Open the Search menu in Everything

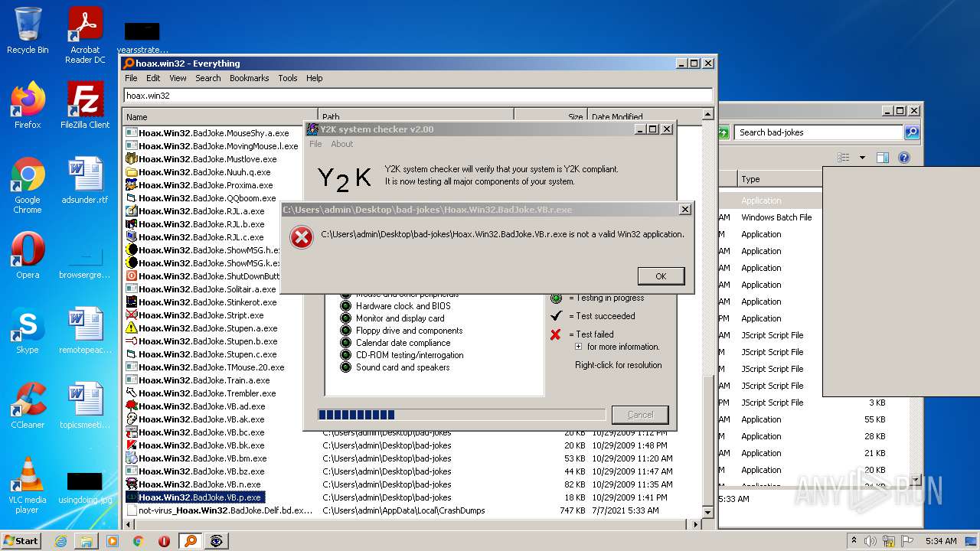click(207, 78)
